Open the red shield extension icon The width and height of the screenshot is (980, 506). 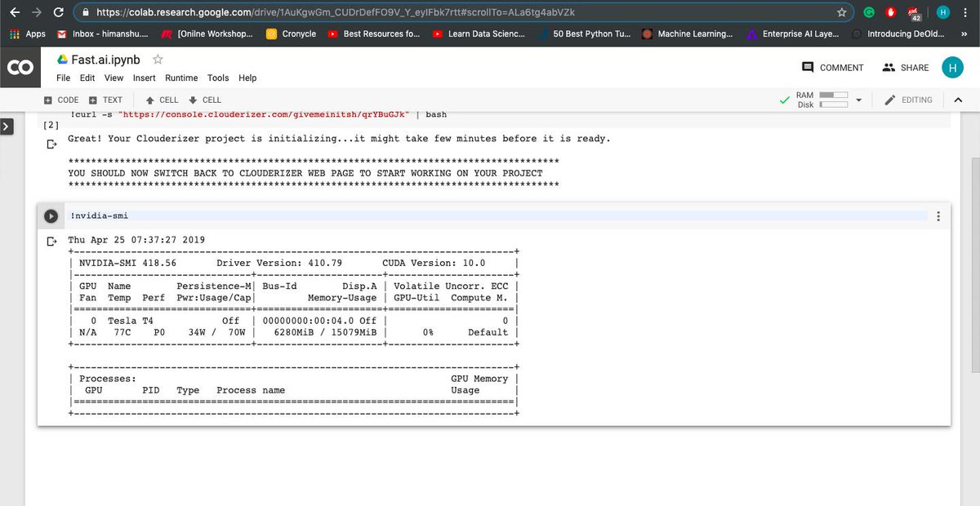[x=892, y=12]
